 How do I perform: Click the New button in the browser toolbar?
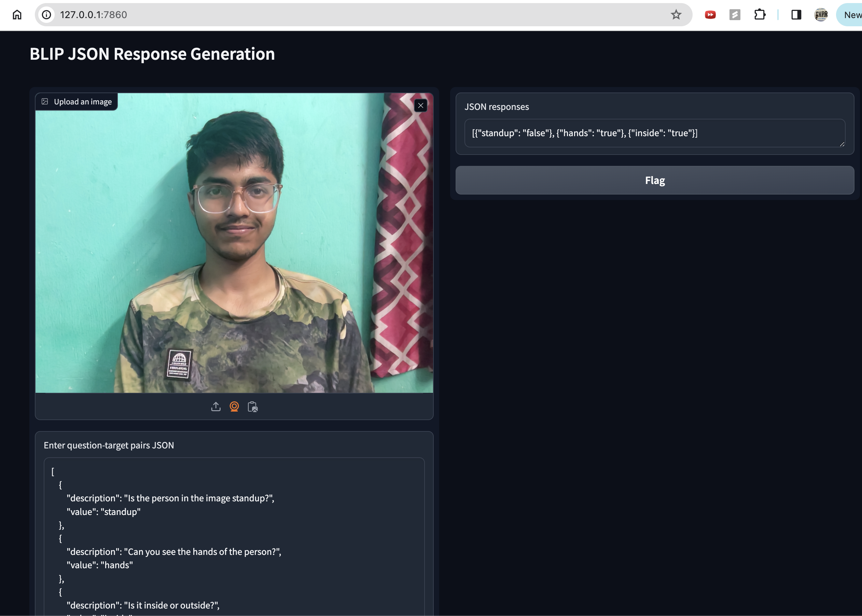[852, 15]
